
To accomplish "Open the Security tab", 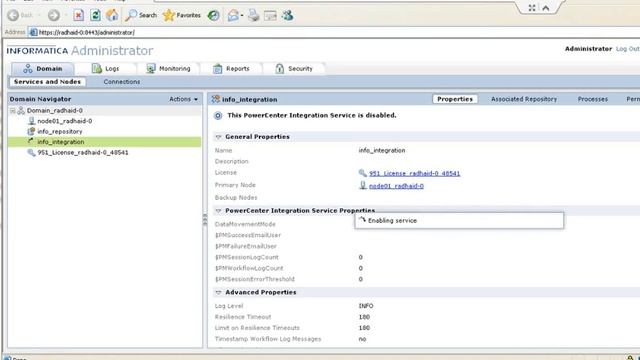I will click(x=294, y=69).
